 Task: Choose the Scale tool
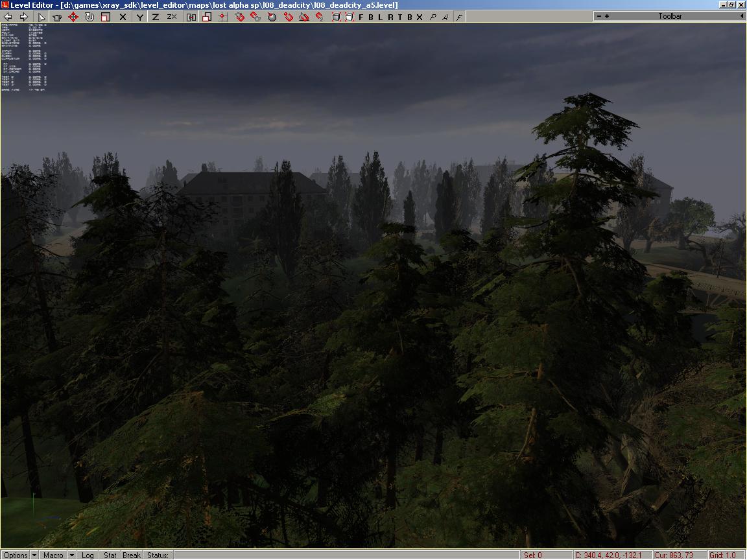point(105,17)
